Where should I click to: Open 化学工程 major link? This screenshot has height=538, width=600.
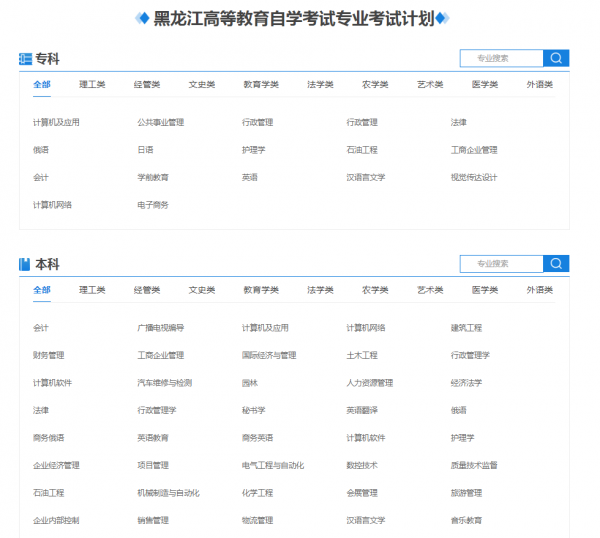click(x=258, y=493)
